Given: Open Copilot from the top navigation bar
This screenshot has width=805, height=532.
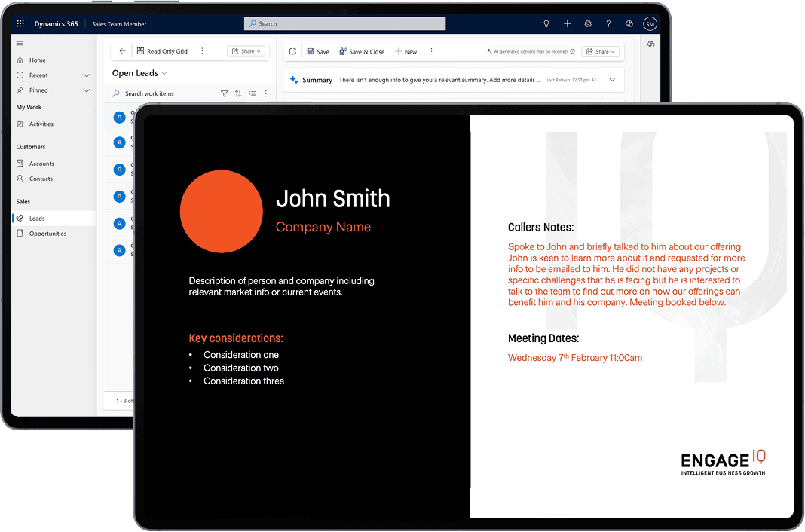Looking at the screenshot, I should point(629,24).
